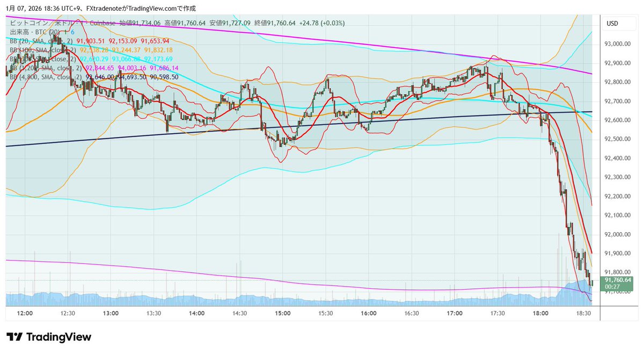The image size is (644, 353).
Task: Click the 92,100.00 price axis label
Action: click(617, 215)
